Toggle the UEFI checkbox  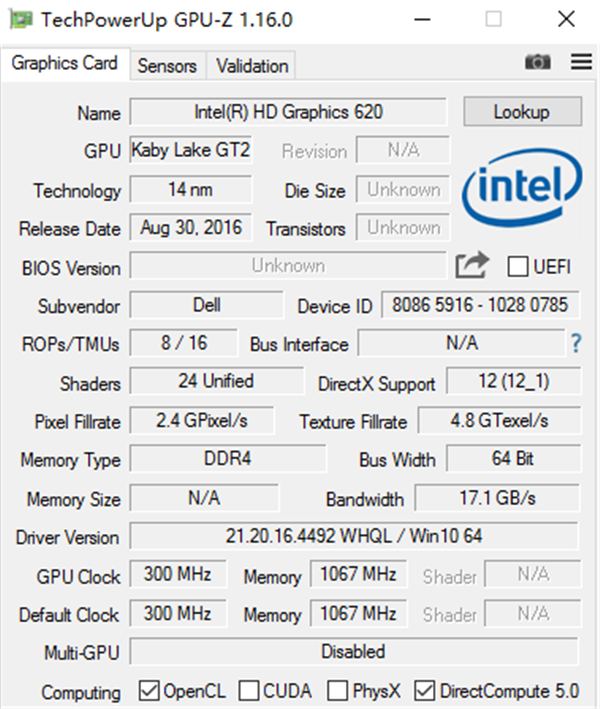[x=517, y=266]
